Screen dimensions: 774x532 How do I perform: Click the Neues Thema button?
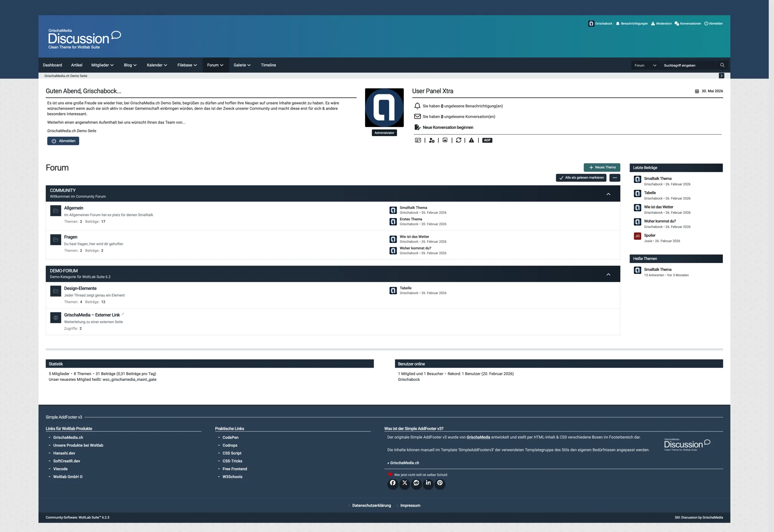pyautogui.click(x=602, y=167)
